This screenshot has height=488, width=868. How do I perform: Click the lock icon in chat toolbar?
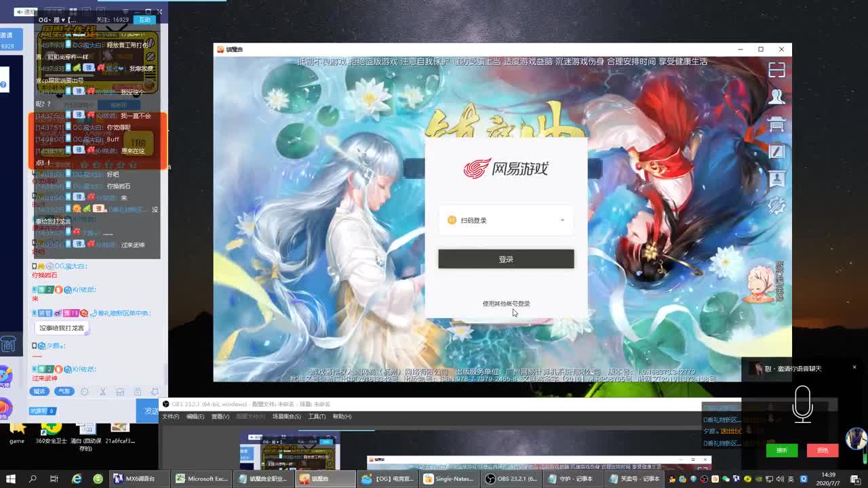138,392
